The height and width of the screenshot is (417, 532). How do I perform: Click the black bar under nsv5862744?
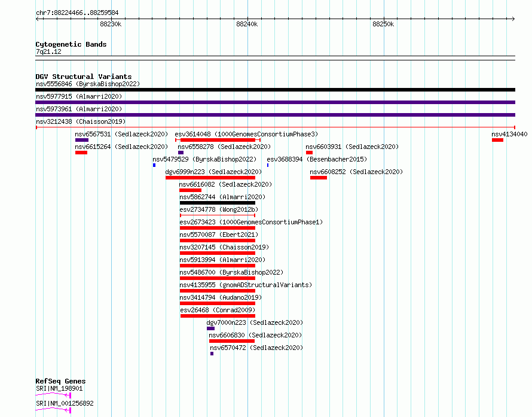pos(218,203)
